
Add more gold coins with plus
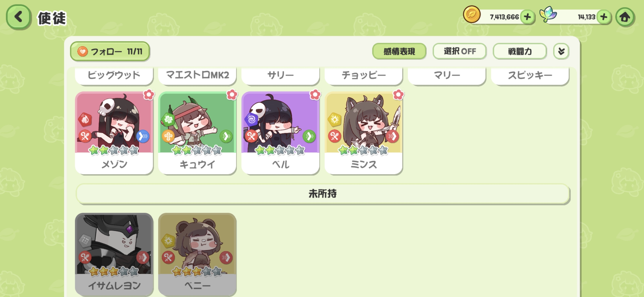tap(527, 17)
